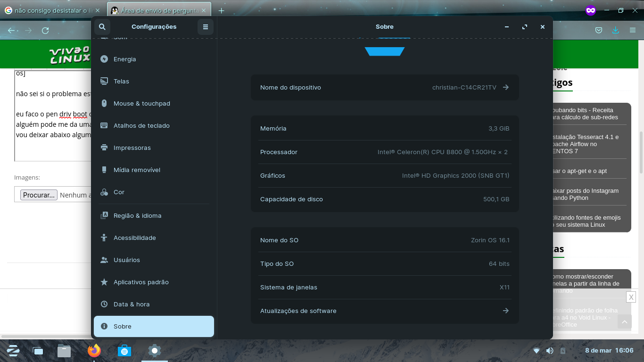Click the X11 window system value
This screenshot has height=362, width=644.
[504, 287]
